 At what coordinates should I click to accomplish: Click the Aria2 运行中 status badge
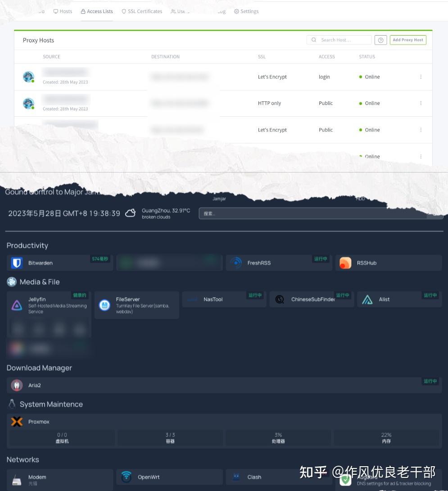430,381
